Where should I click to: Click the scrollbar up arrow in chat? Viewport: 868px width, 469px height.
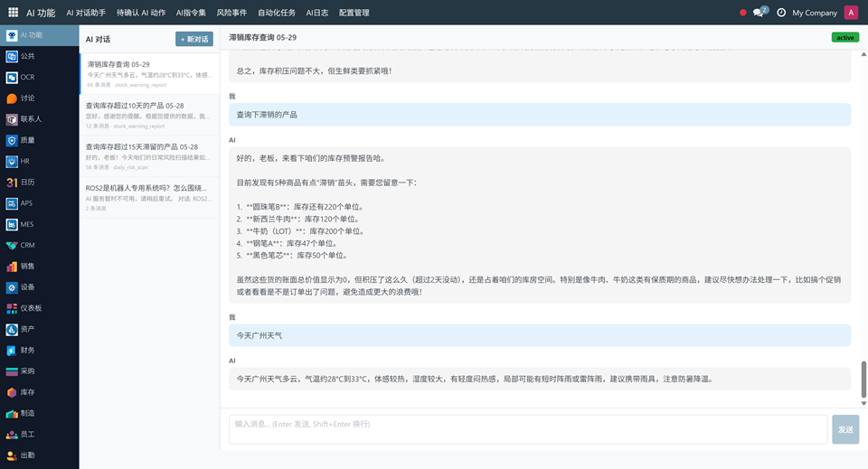tap(863, 54)
